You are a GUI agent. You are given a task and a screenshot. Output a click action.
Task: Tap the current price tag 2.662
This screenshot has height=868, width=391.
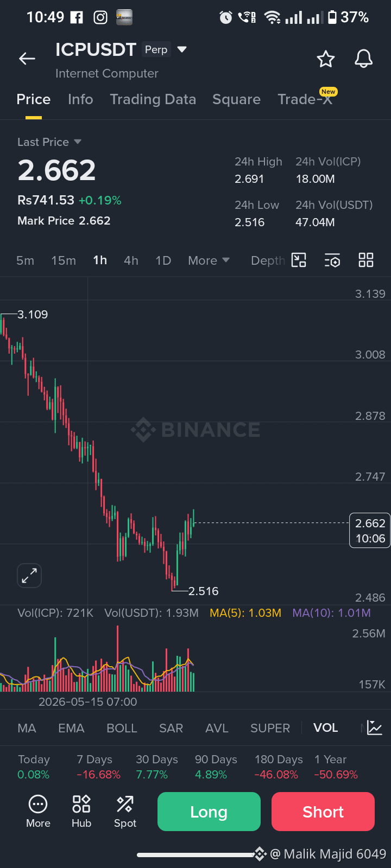tap(370, 531)
